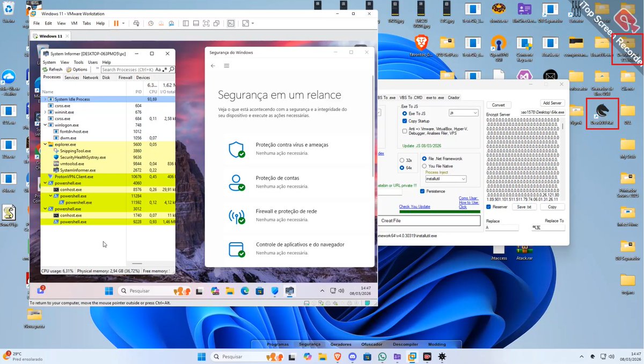Enter full screen mode in VMware toolbar

click(206, 24)
